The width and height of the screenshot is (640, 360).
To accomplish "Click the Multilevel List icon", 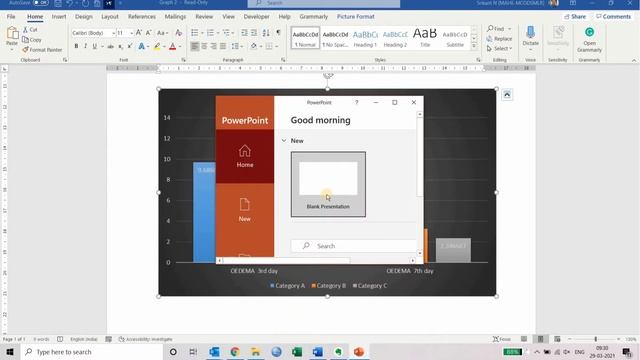I will 226,33.
